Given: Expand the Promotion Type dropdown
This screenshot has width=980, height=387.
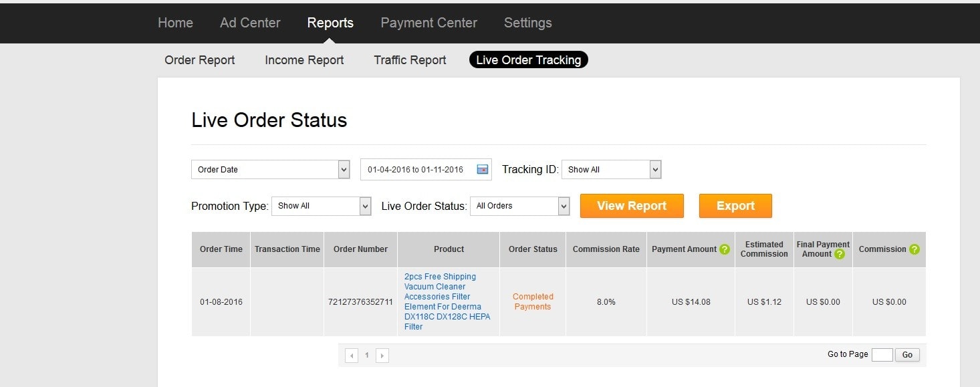Looking at the screenshot, I should pyautogui.click(x=365, y=206).
